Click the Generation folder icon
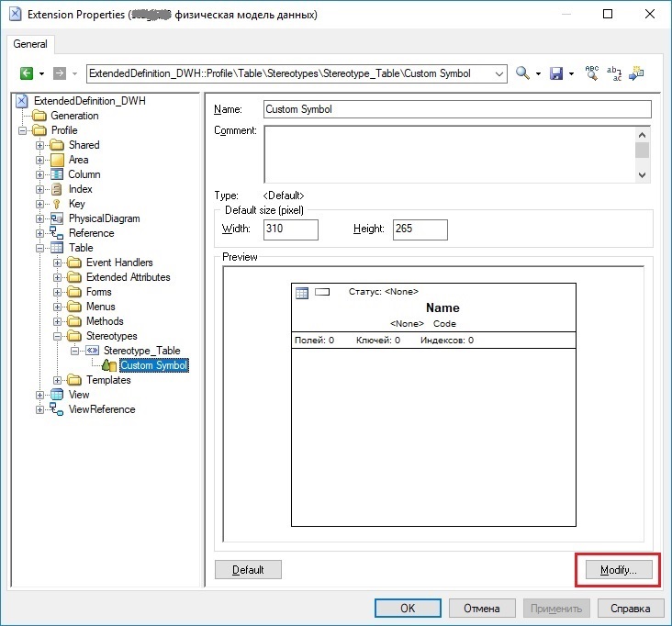The image size is (672, 626). 39,116
